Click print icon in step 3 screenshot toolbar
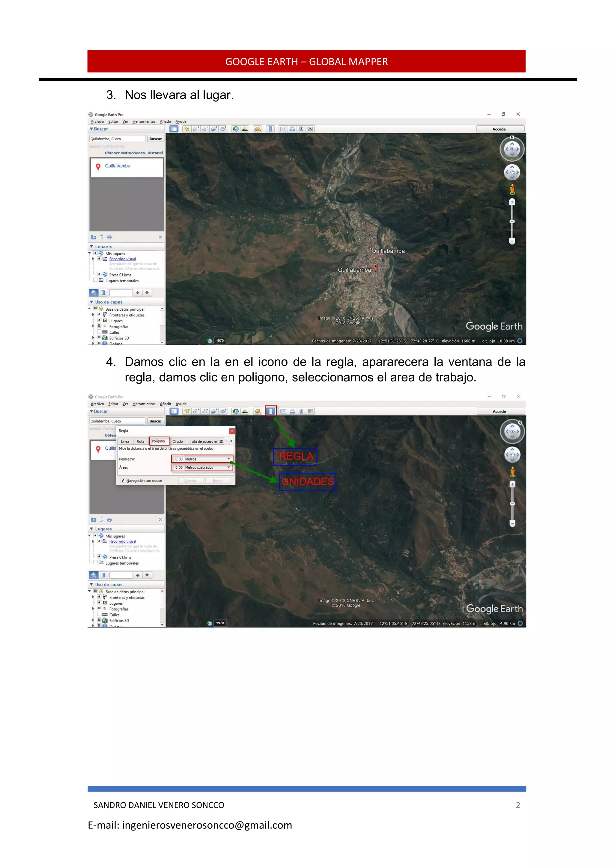Image resolution: width=614 pixels, height=868 pixels. coord(292,129)
